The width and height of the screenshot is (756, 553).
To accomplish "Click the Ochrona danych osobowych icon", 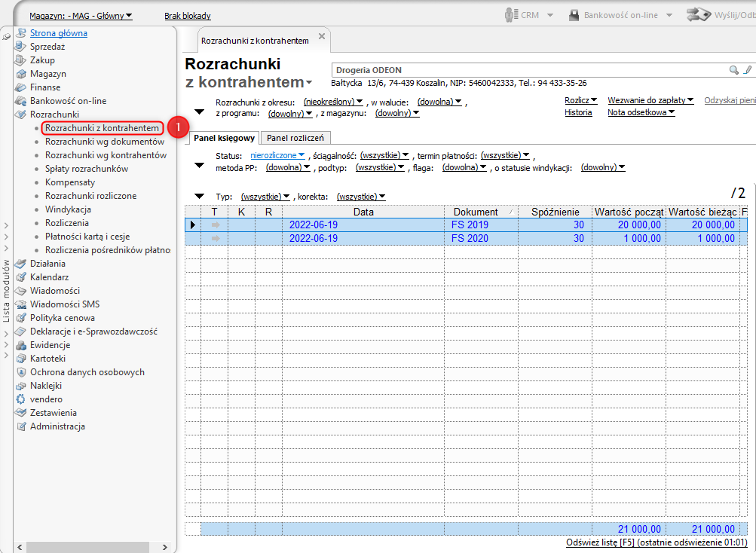I will [x=21, y=372].
